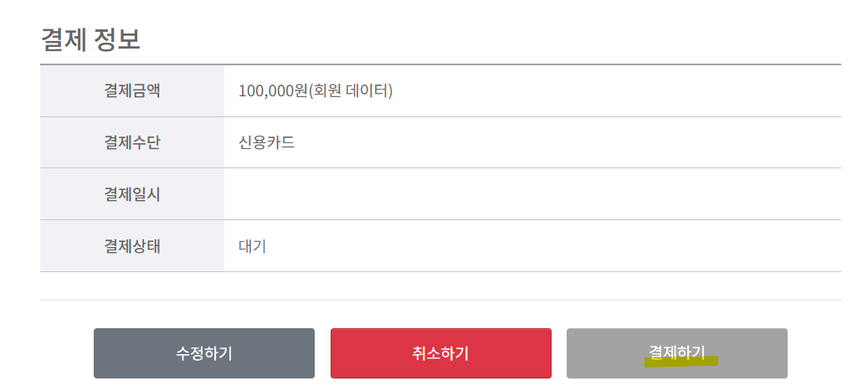The image size is (868, 391).
Task: Click the blank strip below the 결제상태 row
Action: coord(440,286)
